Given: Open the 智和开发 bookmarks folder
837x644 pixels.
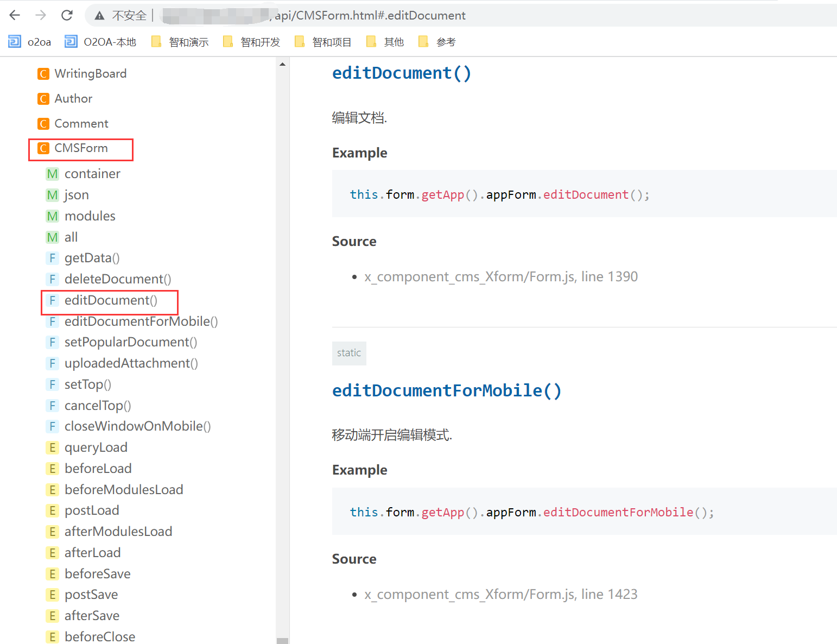Looking at the screenshot, I should click(x=252, y=42).
